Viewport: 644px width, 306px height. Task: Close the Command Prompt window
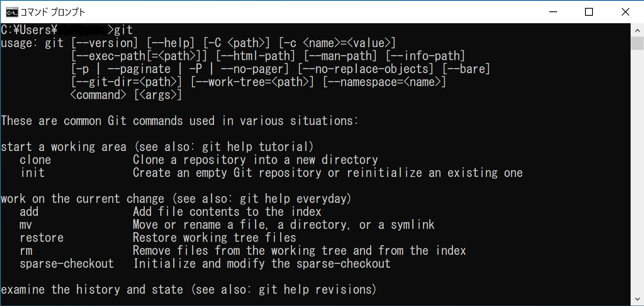[x=625, y=12]
